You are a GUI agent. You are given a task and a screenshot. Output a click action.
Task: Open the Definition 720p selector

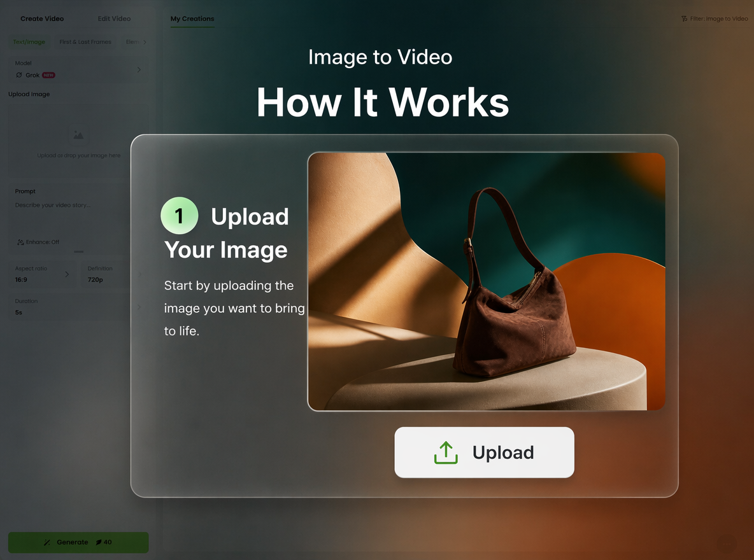coord(114,274)
